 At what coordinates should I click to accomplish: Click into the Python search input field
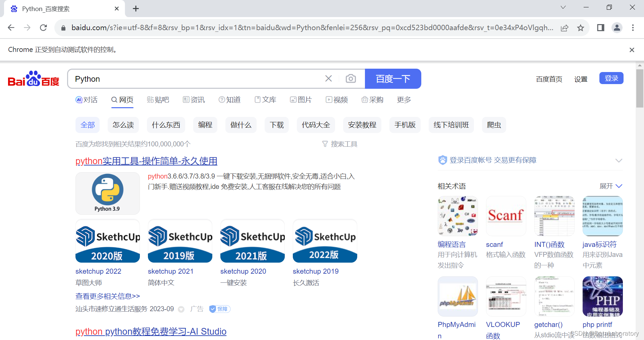click(x=196, y=79)
